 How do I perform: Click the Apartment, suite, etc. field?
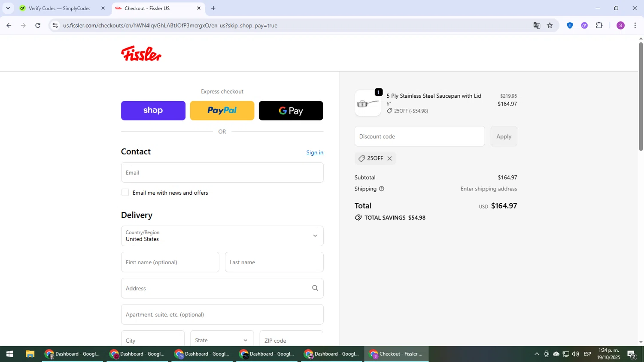[222, 314]
